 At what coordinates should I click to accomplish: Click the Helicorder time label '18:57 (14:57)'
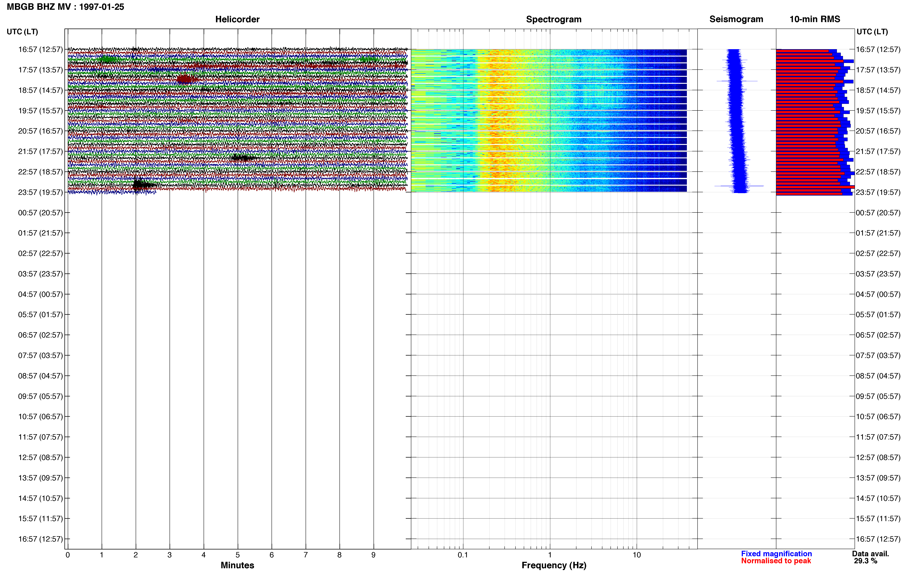pos(40,90)
